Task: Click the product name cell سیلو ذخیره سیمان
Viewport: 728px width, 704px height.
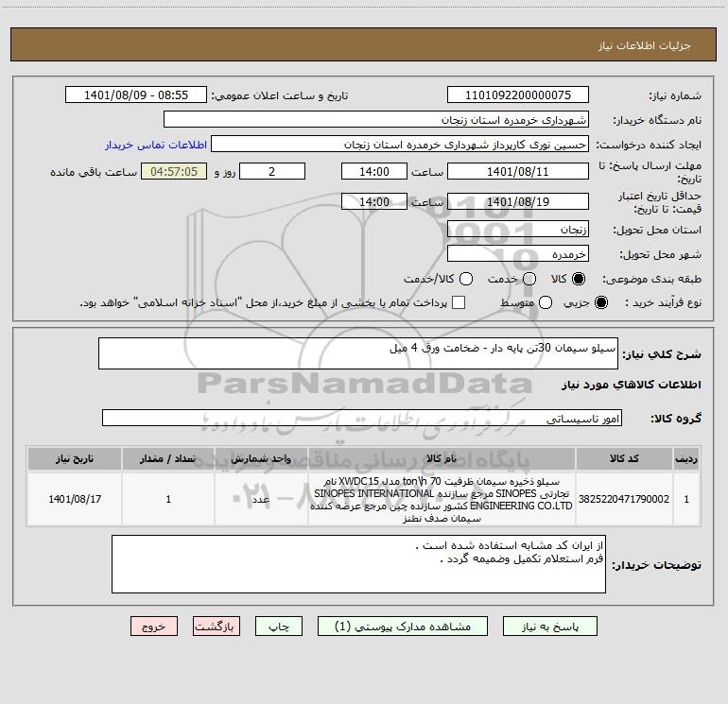Action: coord(442,499)
